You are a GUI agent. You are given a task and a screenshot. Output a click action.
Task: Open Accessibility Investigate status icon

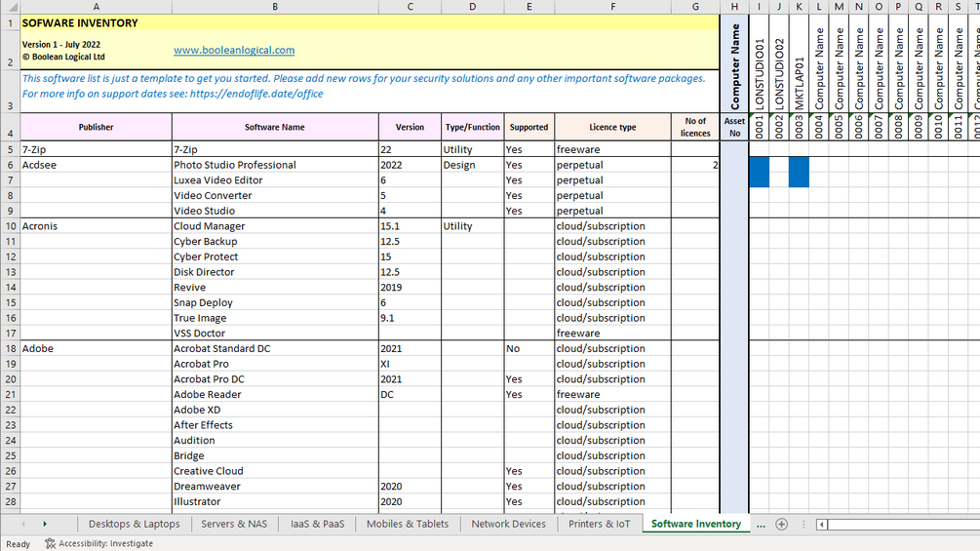click(51, 543)
